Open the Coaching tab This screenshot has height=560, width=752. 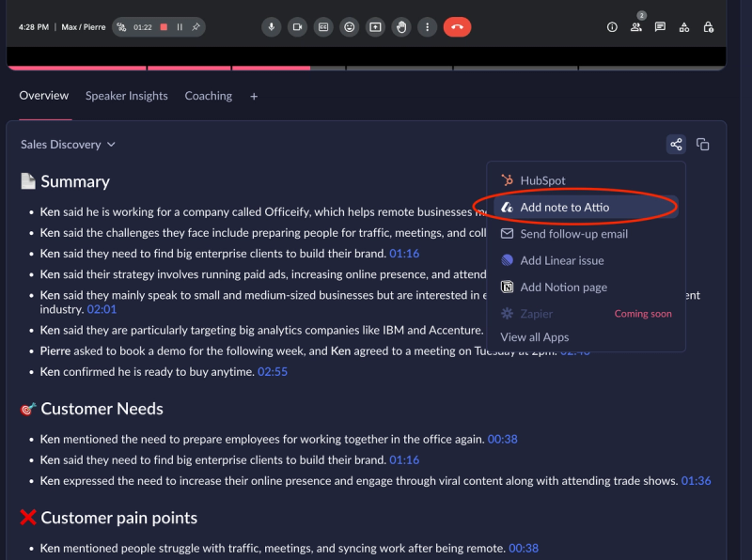(x=208, y=96)
